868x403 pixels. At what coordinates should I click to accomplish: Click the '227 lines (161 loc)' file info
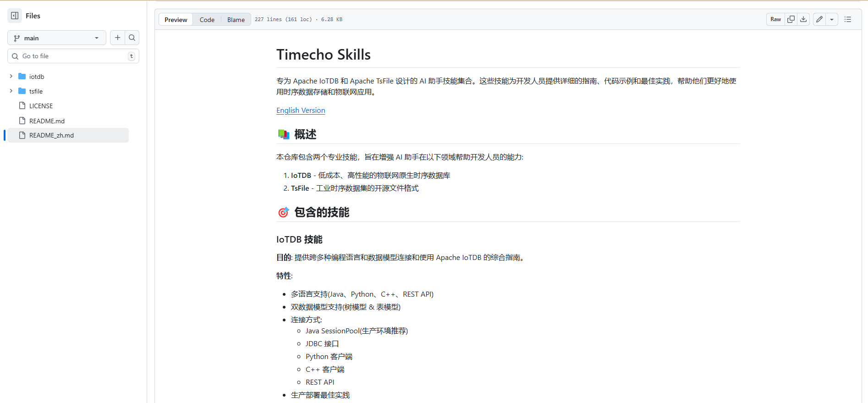tap(283, 19)
